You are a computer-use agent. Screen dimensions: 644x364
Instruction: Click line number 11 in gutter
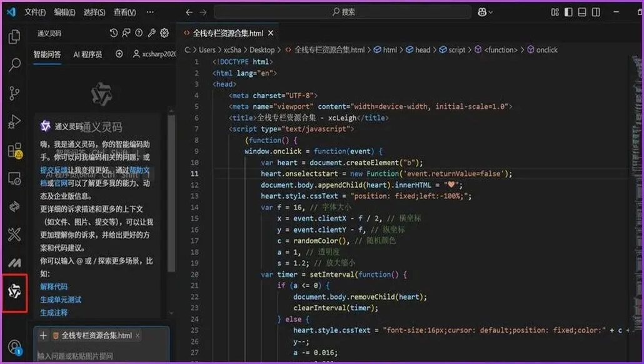194,173
